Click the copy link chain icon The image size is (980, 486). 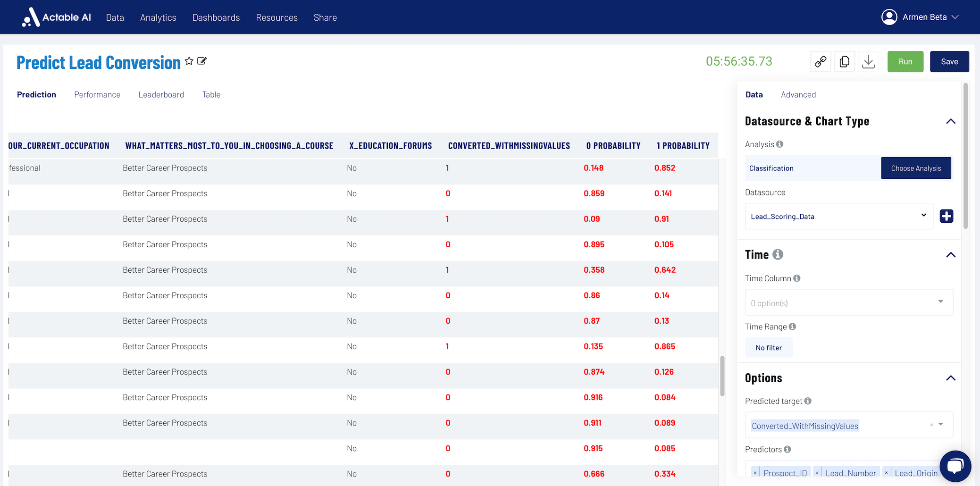tap(821, 61)
